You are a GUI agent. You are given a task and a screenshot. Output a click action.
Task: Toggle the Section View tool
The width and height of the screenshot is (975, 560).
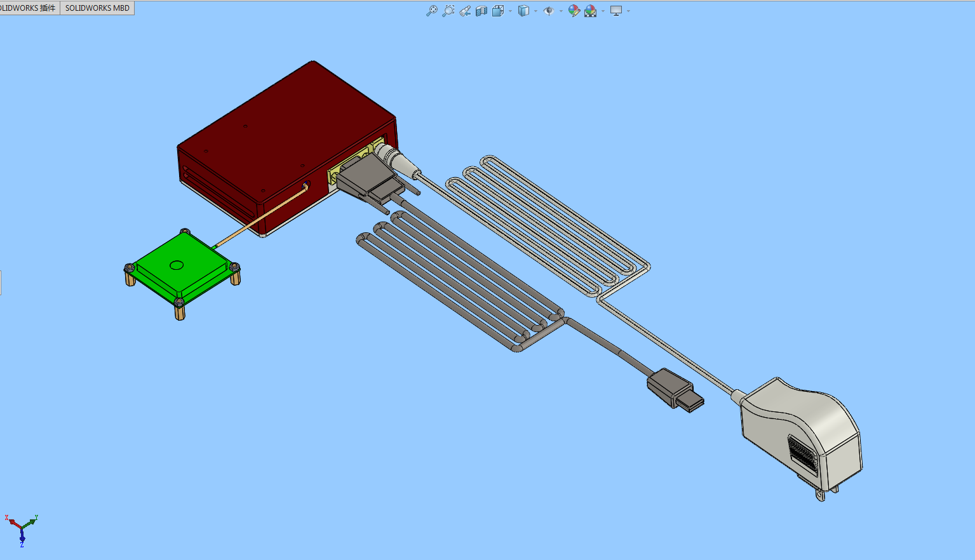click(481, 11)
